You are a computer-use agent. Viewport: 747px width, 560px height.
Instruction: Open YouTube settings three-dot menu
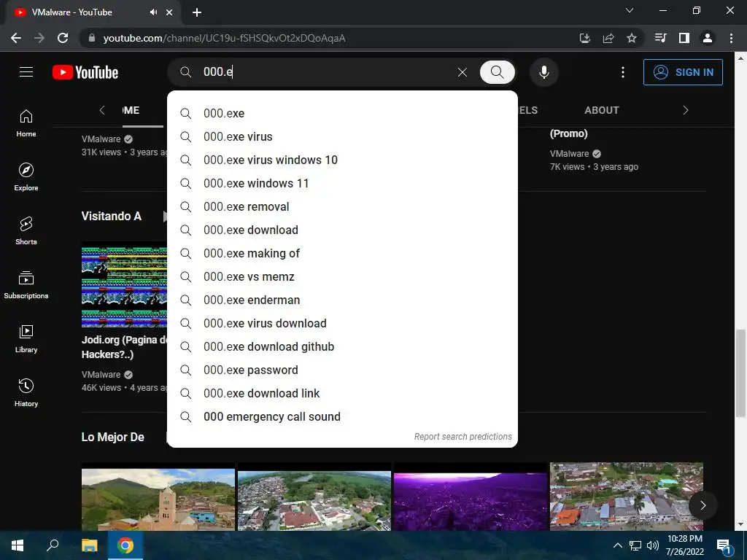(623, 72)
